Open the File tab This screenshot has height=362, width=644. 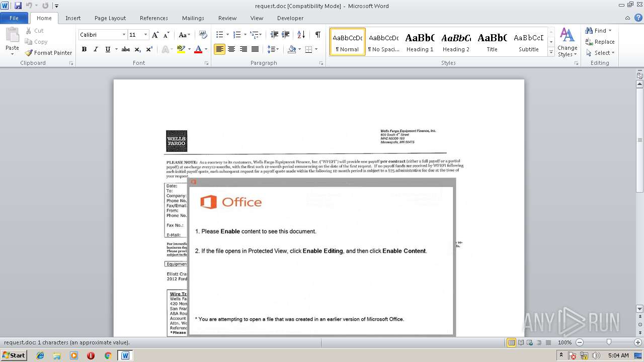pos(14,18)
